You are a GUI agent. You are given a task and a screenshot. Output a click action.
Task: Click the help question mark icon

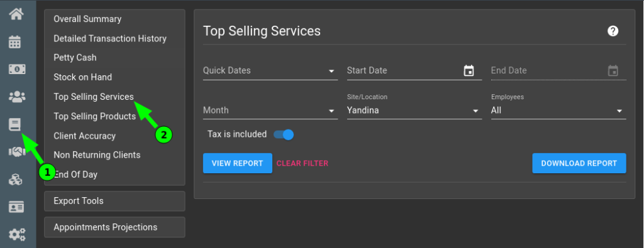[613, 31]
